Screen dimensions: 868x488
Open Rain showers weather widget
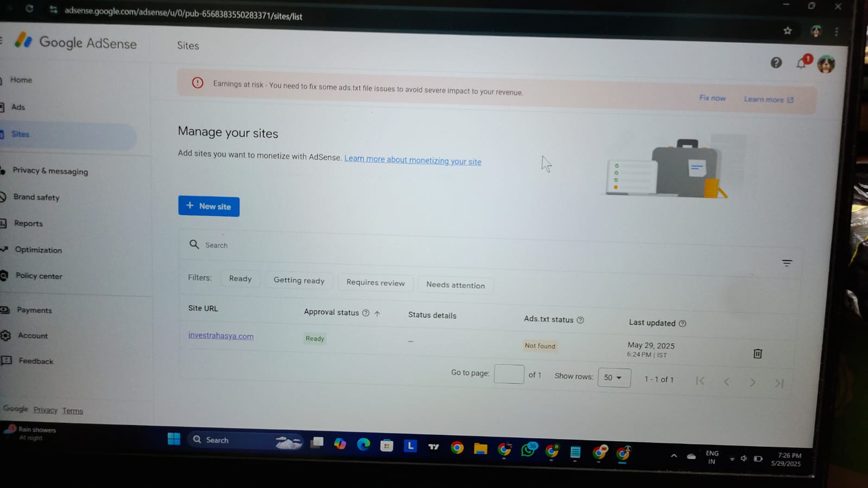pyautogui.click(x=30, y=433)
